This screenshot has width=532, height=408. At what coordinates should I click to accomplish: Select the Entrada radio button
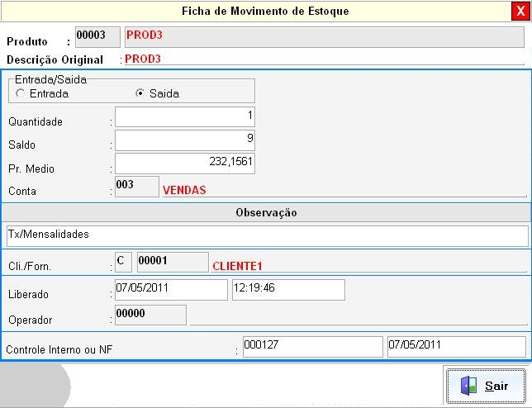point(20,93)
